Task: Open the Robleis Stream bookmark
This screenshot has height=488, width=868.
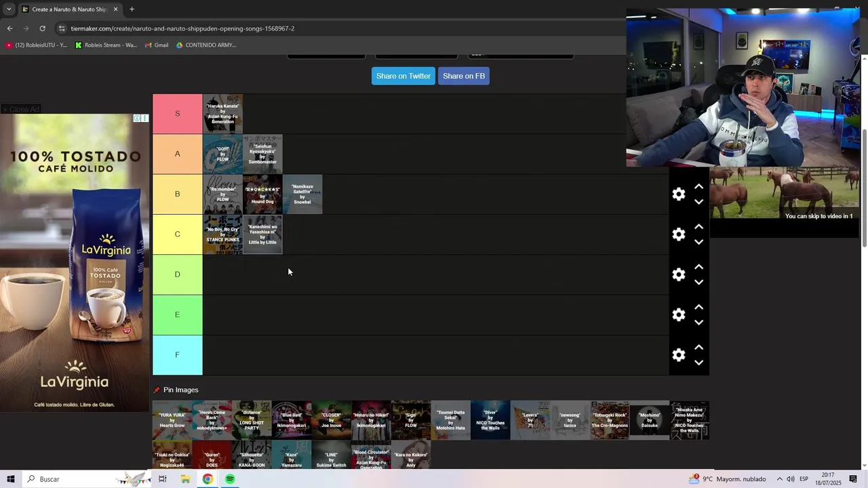Action: 106,45
